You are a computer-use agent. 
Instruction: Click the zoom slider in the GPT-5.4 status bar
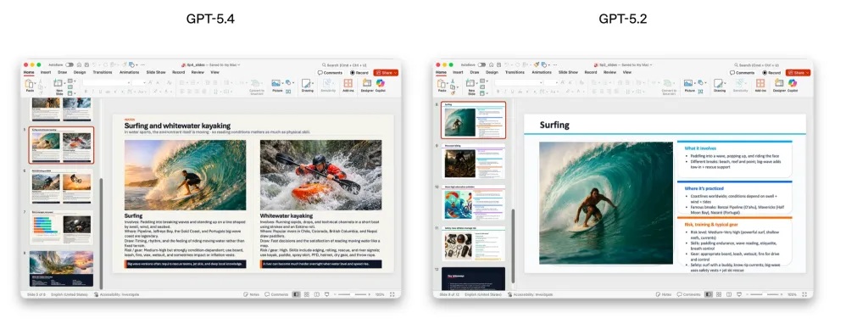tap(352, 294)
